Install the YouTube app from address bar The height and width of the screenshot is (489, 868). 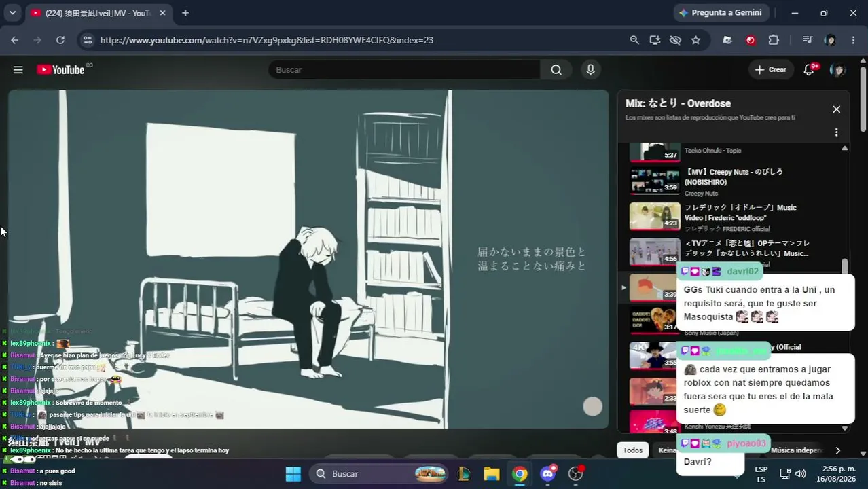[655, 40]
